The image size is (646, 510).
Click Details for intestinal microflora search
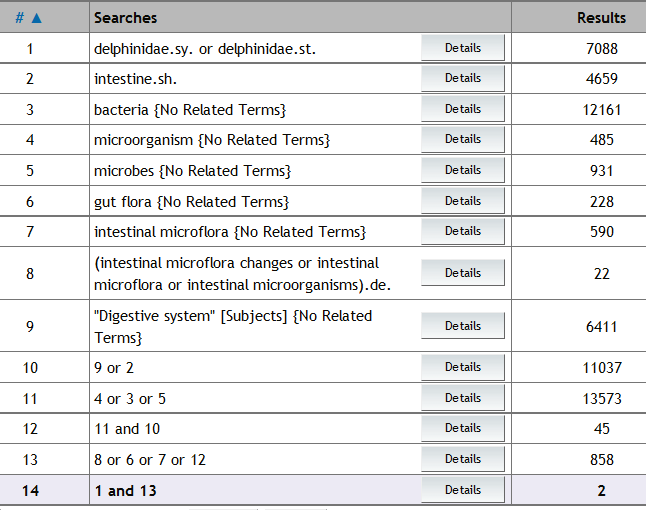(x=463, y=231)
